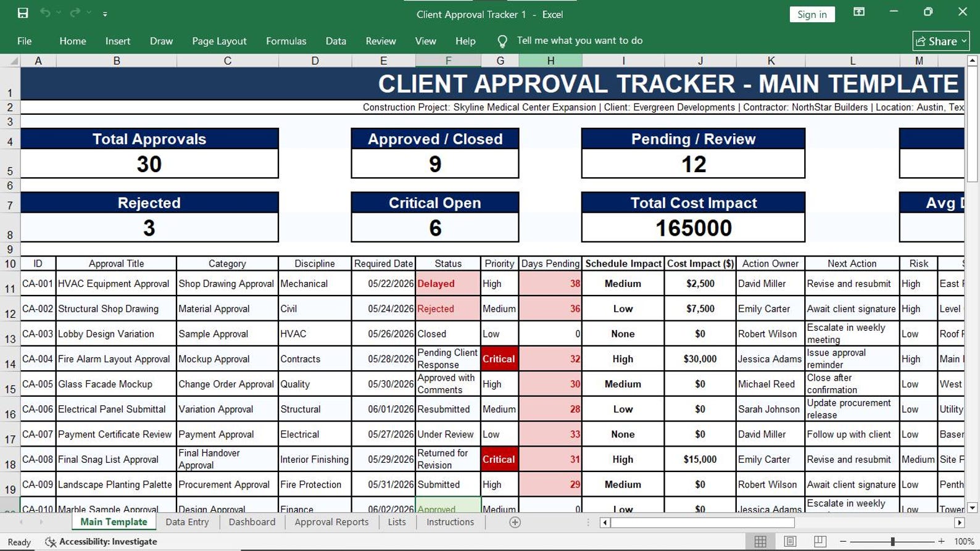Open the Data ribbon tab
Screen dimensions: 980x551
[336, 41]
